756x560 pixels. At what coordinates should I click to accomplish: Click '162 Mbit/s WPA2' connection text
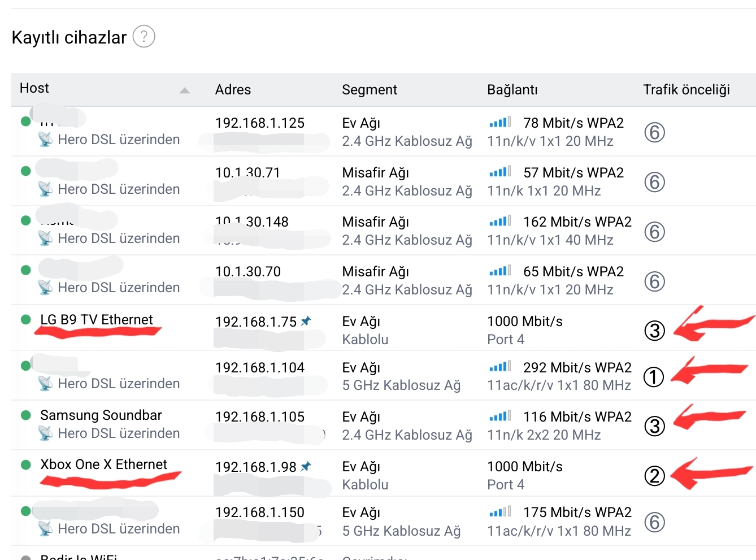577,222
